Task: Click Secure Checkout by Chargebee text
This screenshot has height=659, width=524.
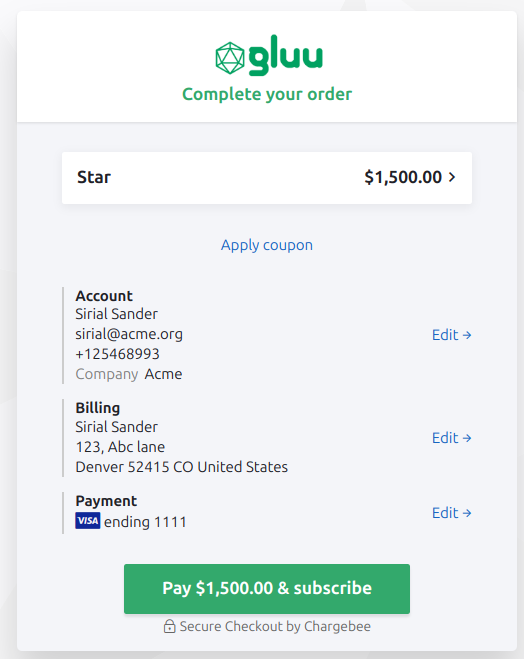Action: pos(275,626)
